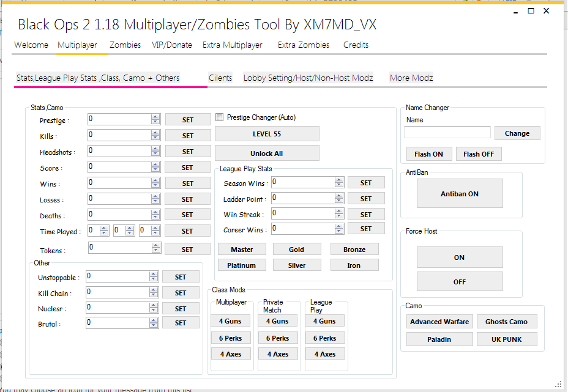The image size is (568, 392).
Task: Click SET for Kill Chain
Action: coord(181,292)
